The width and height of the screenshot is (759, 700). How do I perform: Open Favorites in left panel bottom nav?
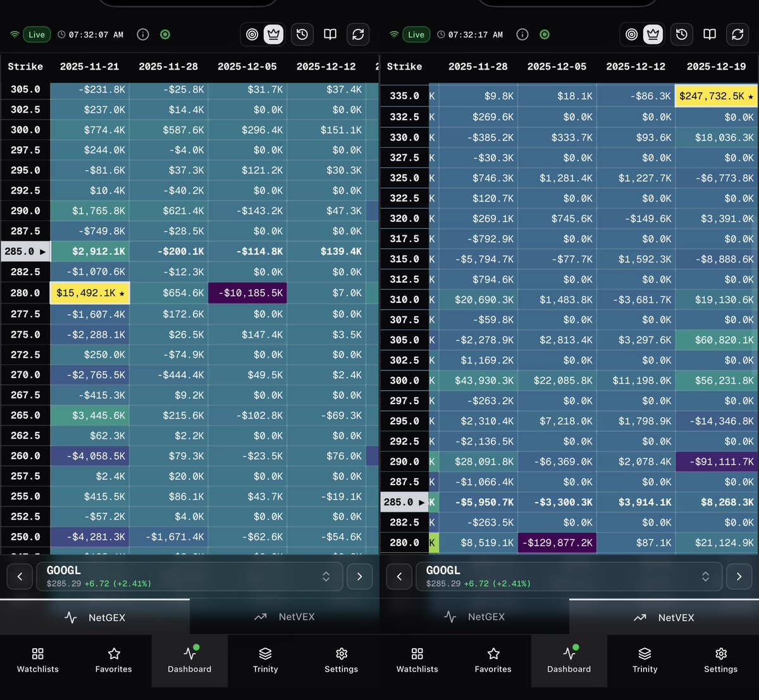(114, 661)
